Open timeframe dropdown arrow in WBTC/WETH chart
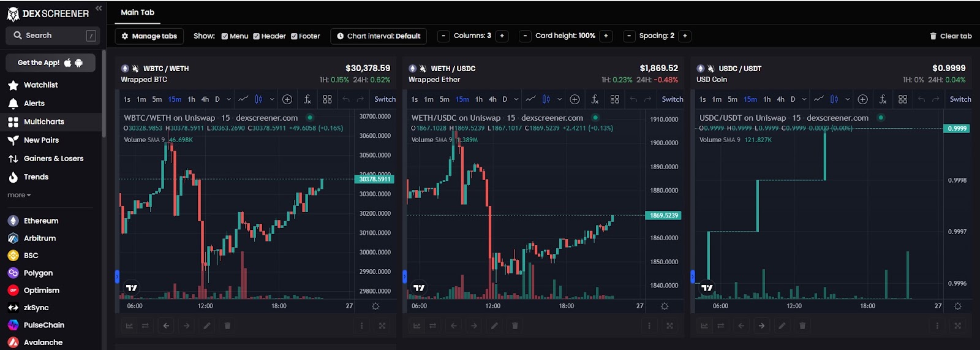Screen dimensions: 980x350 coord(228,99)
